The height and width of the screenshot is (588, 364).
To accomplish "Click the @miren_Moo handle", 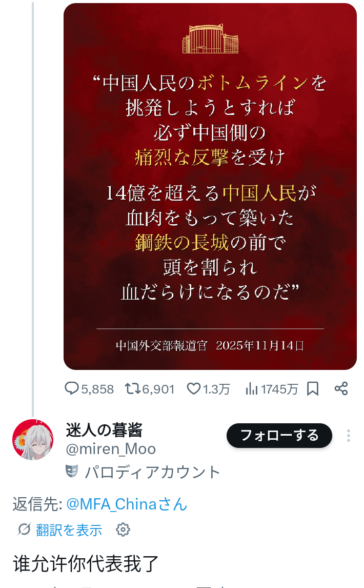I will (111, 449).
